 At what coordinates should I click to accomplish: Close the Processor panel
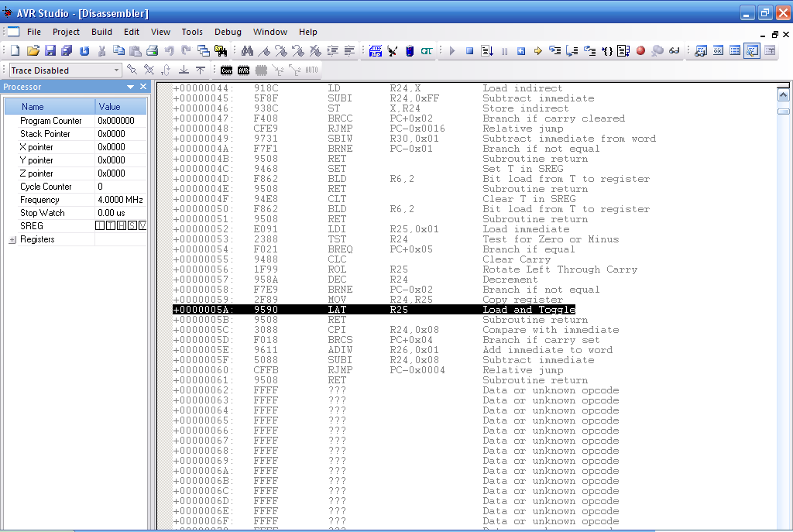[143, 87]
